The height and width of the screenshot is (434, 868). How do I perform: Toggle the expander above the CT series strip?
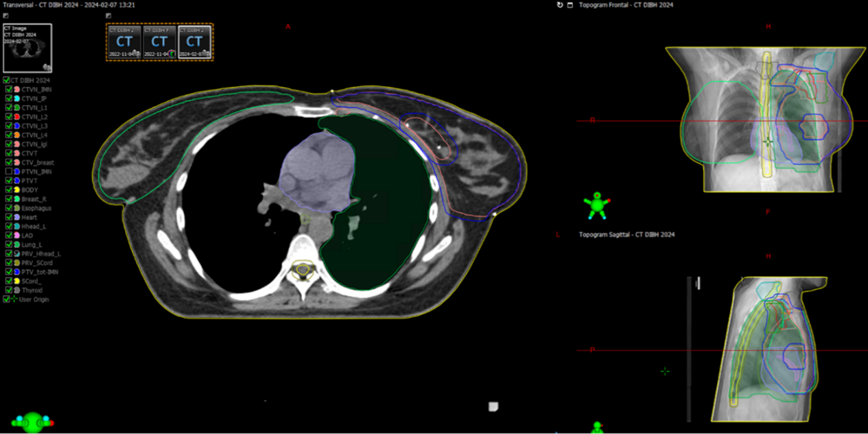[x=108, y=16]
